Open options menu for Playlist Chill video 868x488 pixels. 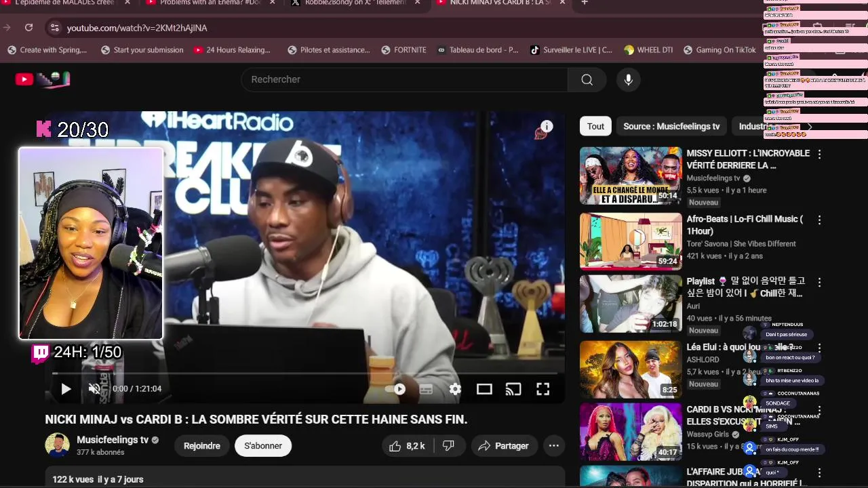coord(819,282)
